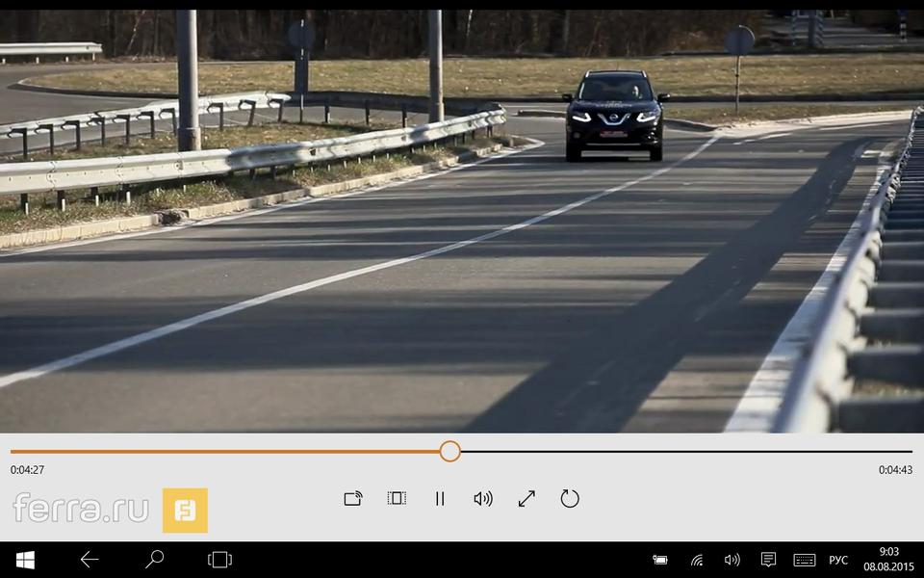Change input language РУС
The height and width of the screenshot is (578, 924).
(x=838, y=560)
